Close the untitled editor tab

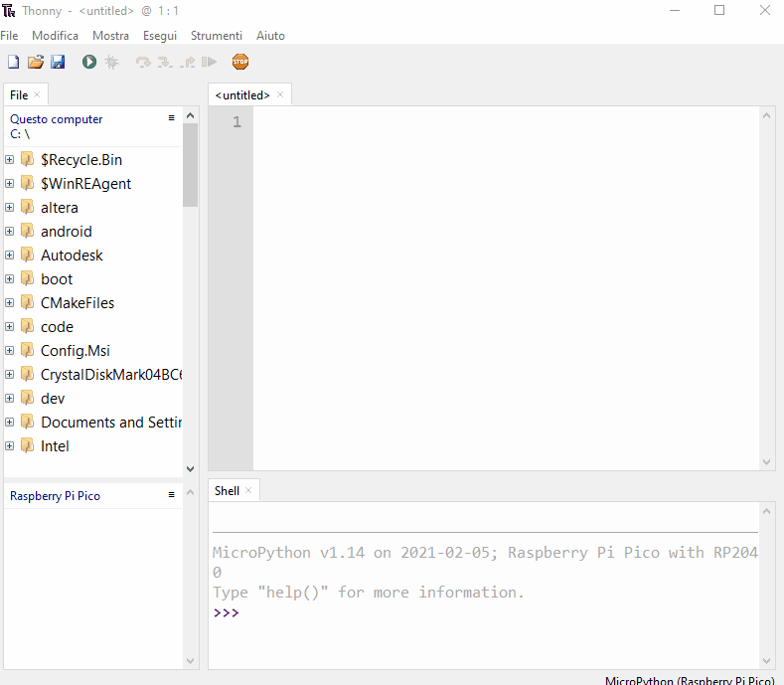point(280,95)
